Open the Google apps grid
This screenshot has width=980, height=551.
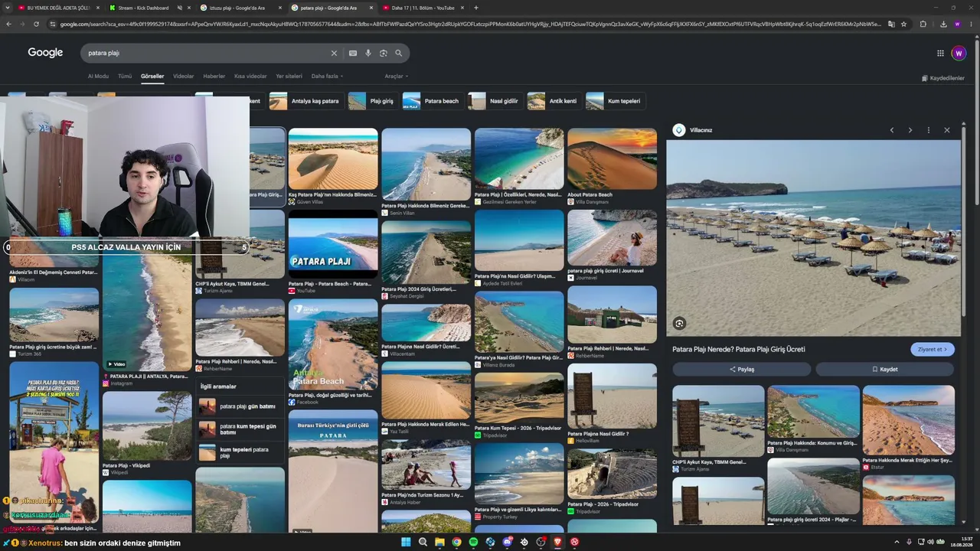tap(940, 53)
